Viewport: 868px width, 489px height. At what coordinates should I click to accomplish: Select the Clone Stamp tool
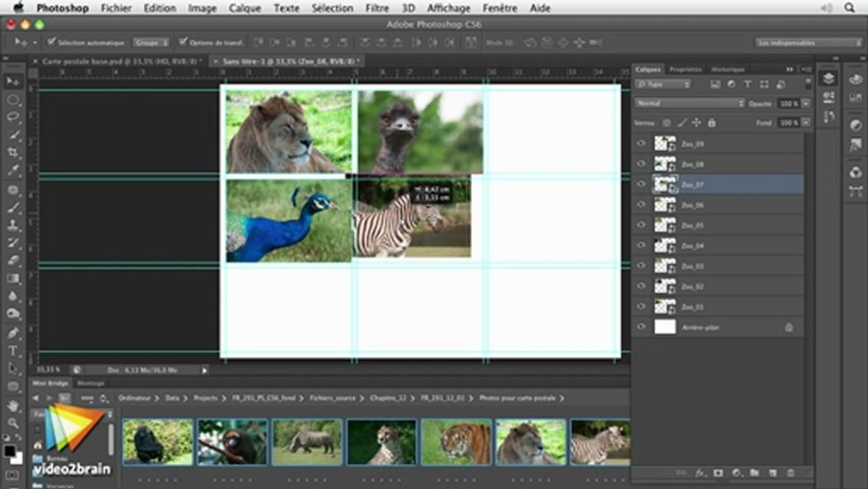click(x=13, y=225)
